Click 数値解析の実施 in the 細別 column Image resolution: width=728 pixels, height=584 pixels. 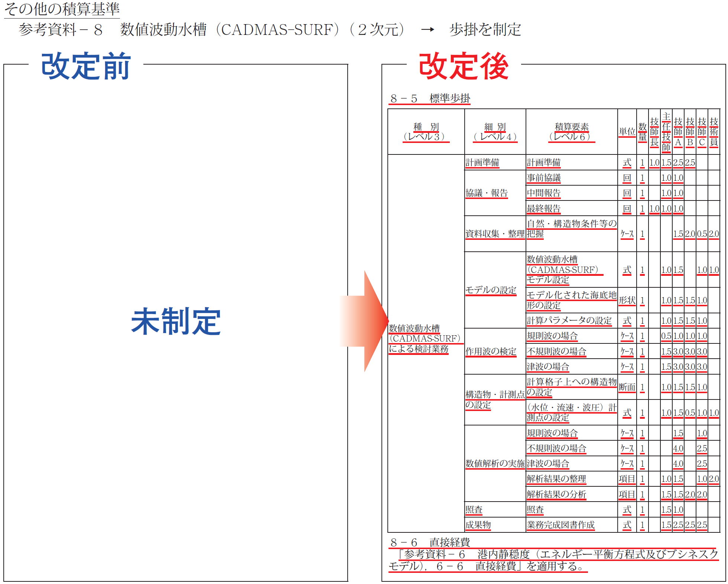(x=495, y=464)
